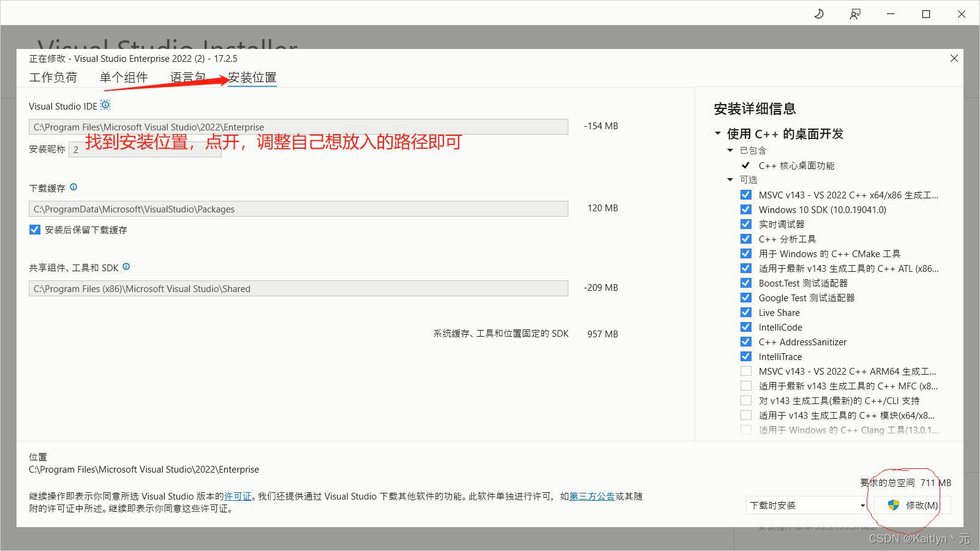Click info icon beside 共享组件、工具和 SDK

click(126, 267)
